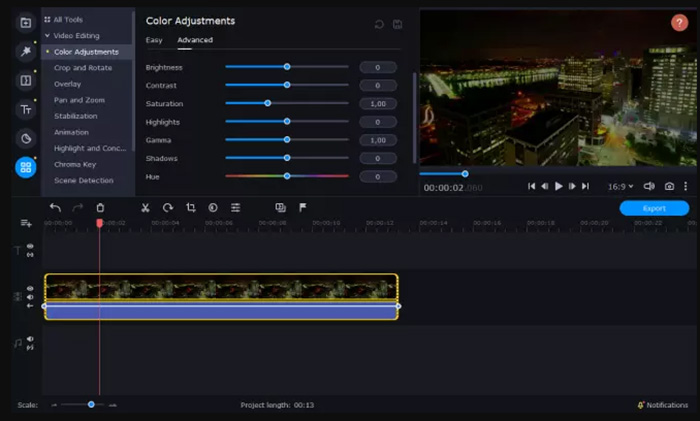Click the Gamma value field
The width and height of the screenshot is (700, 421).
pyautogui.click(x=378, y=140)
